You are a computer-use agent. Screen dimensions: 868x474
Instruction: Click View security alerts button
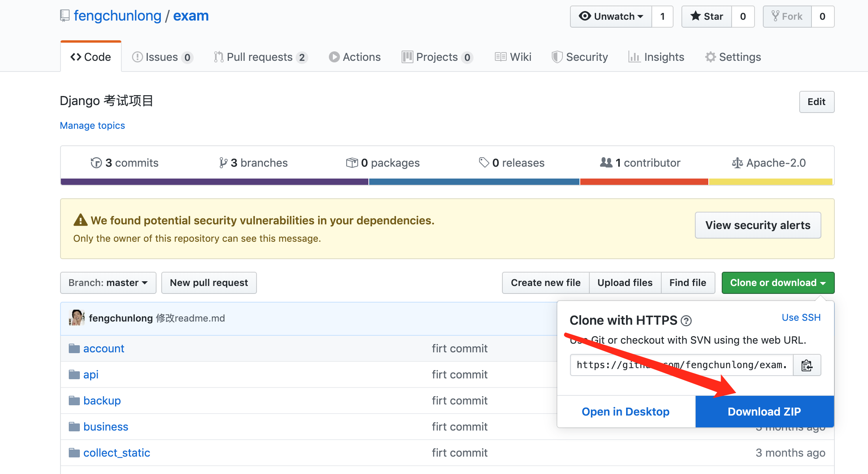click(x=758, y=225)
